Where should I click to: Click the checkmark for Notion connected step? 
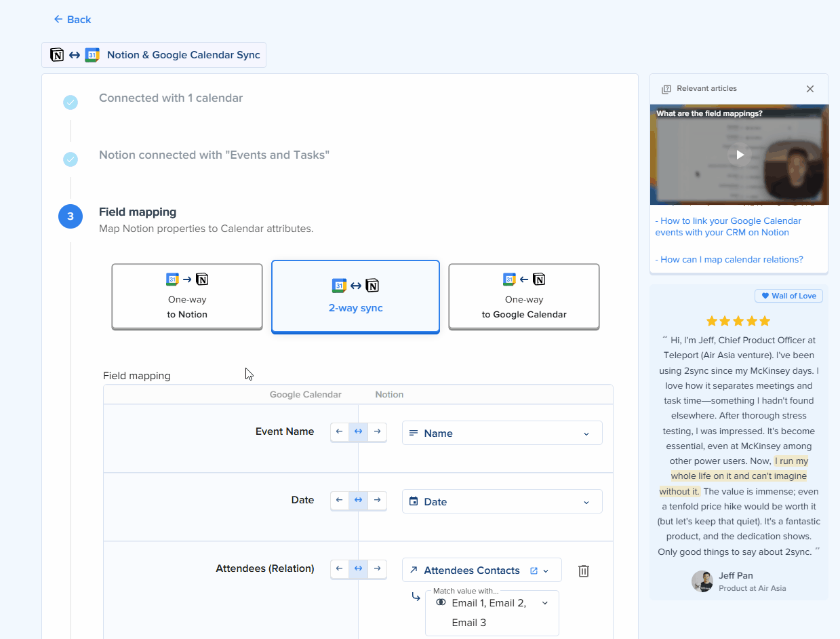tap(71, 159)
